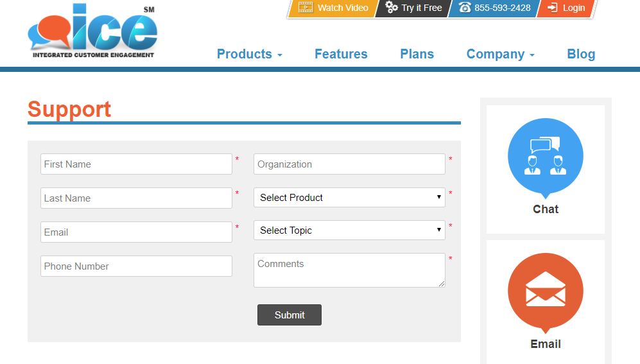Expand the Select Product dropdown
This screenshot has height=364, width=640.
(x=349, y=198)
